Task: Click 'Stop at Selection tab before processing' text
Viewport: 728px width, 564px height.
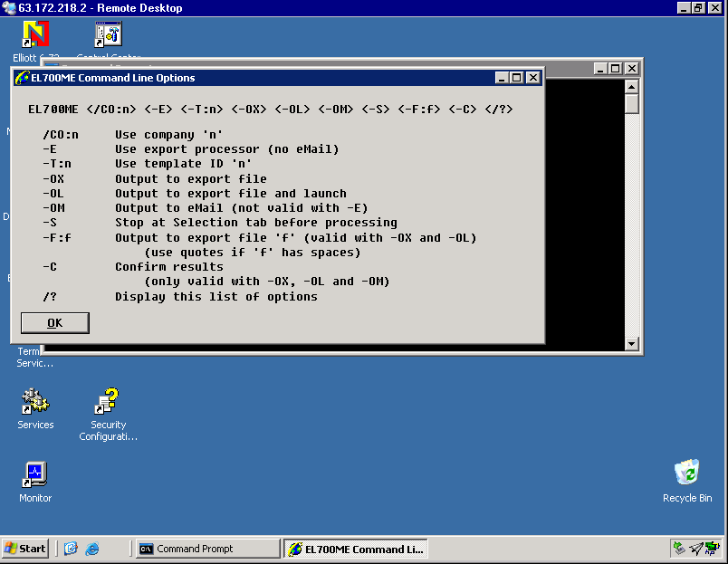Action: point(256,223)
